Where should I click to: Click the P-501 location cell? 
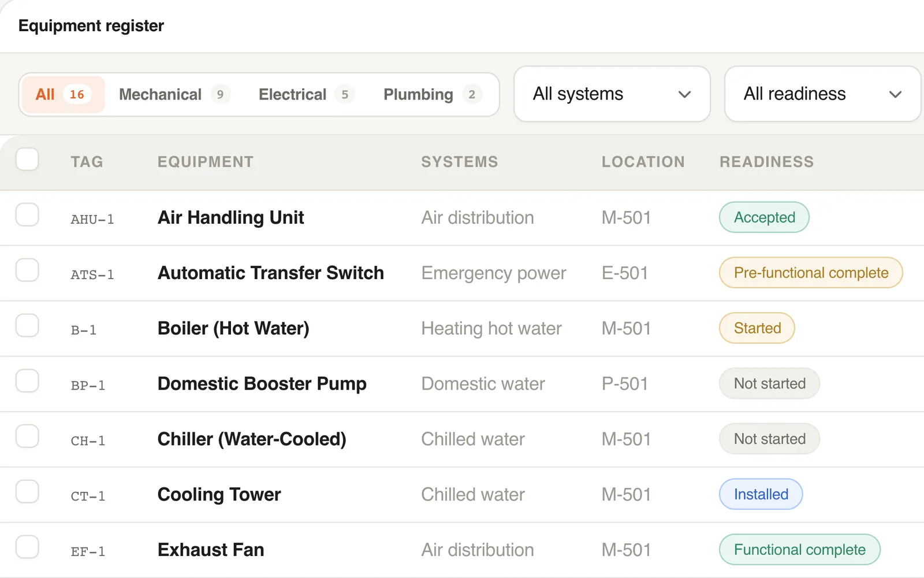click(x=625, y=384)
